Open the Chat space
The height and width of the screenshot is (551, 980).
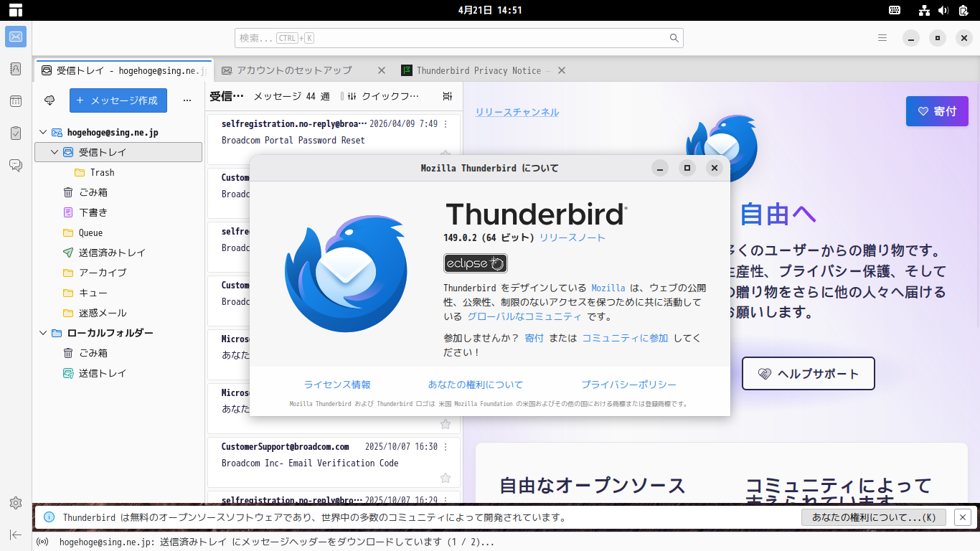[x=16, y=166]
